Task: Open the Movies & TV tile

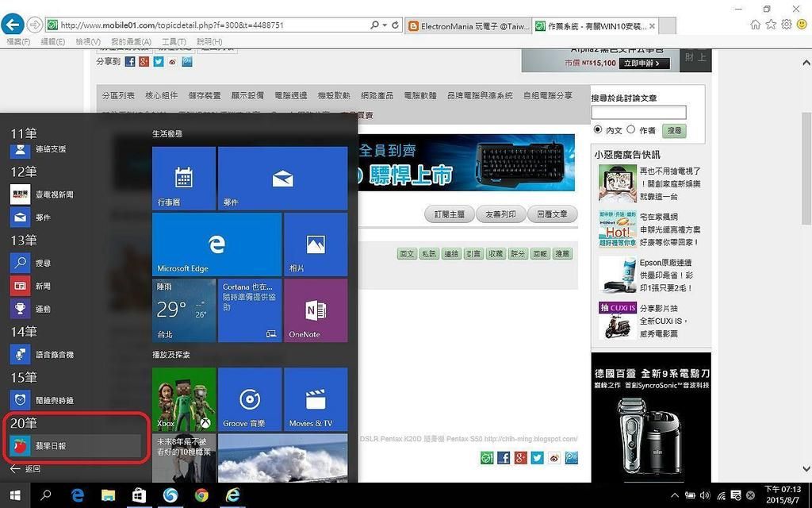Action: pyautogui.click(x=316, y=399)
